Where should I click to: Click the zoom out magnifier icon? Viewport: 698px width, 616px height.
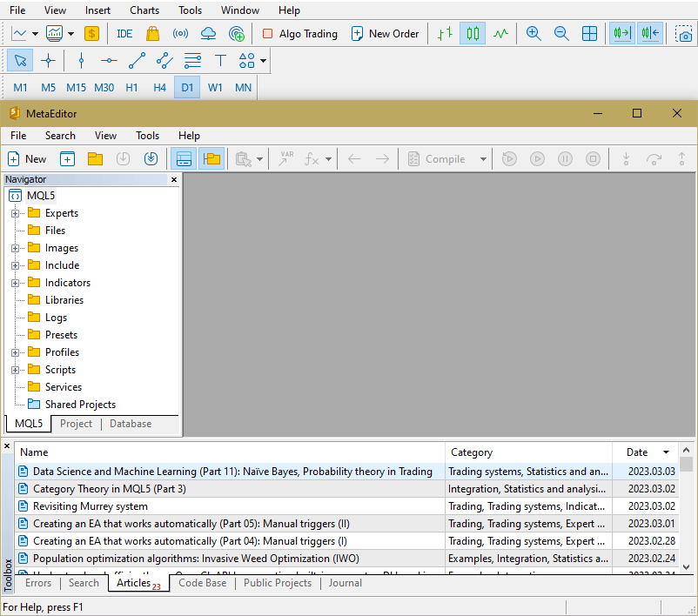(561, 34)
